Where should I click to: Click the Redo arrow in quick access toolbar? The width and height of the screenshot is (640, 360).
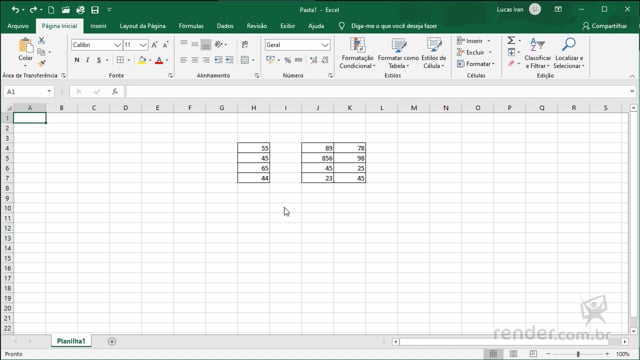point(33,10)
